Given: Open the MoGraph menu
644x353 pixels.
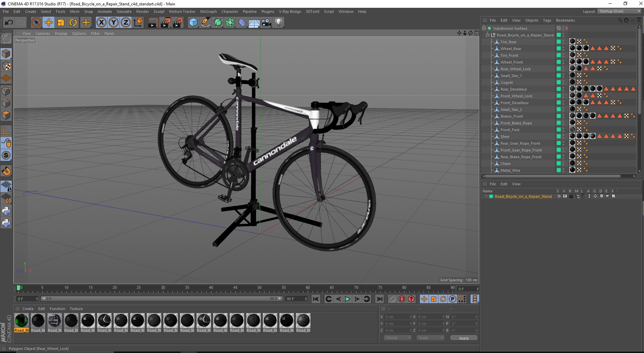Looking at the screenshot, I should point(208,11).
